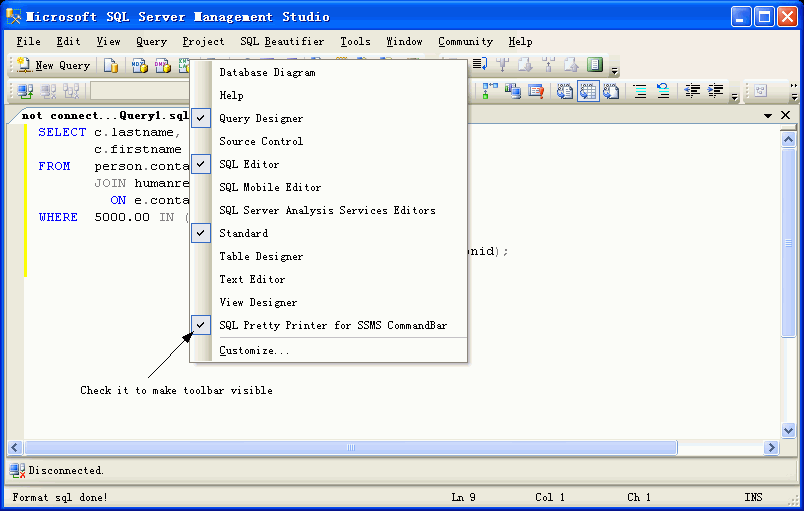Click the Database Engine Query icon
The image size is (804, 511).
coord(111,65)
